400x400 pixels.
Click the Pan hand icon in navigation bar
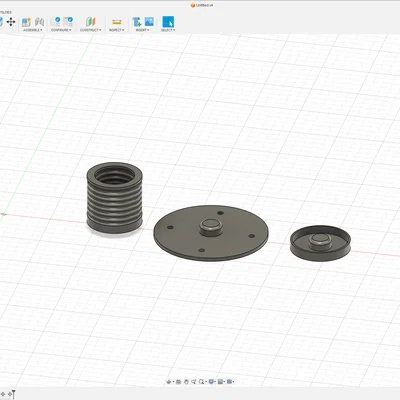[186, 382]
